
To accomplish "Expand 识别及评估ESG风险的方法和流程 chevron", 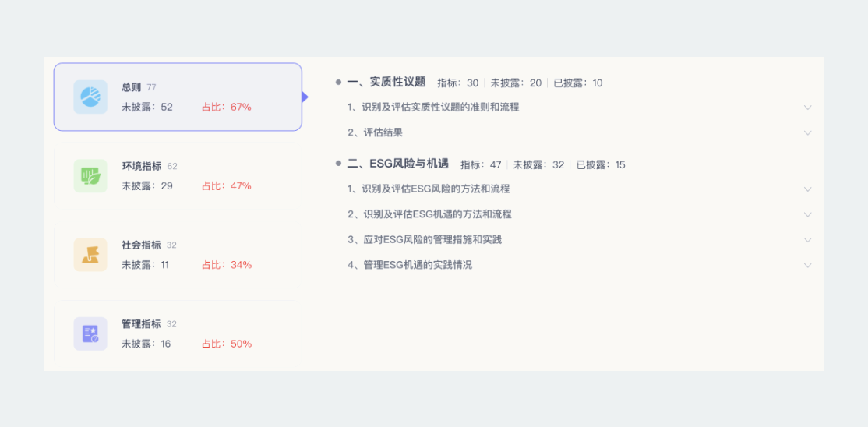I will (807, 189).
